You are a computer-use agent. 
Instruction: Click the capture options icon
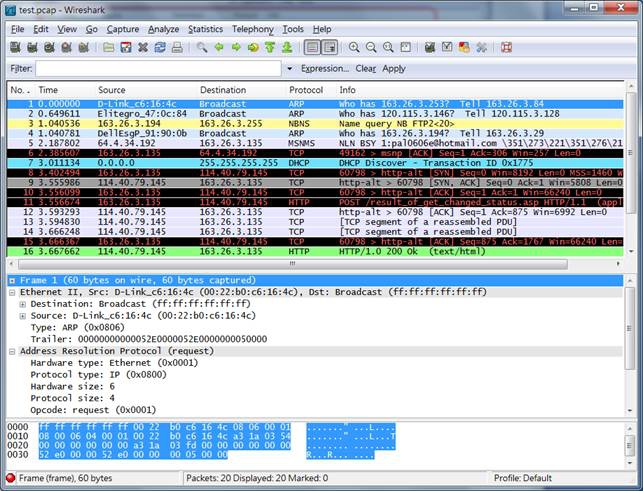tap(32, 48)
